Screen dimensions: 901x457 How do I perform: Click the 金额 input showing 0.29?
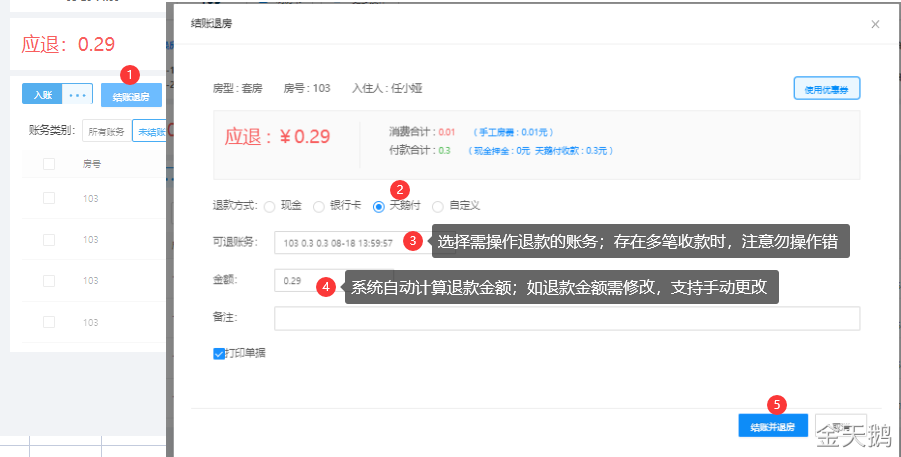333,281
